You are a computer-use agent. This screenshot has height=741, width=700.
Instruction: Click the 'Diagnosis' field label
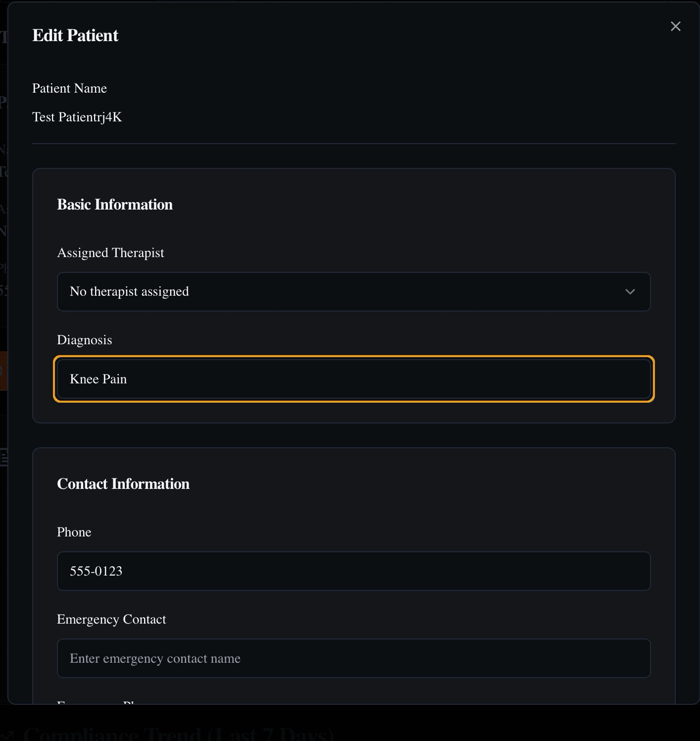[x=85, y=340]
